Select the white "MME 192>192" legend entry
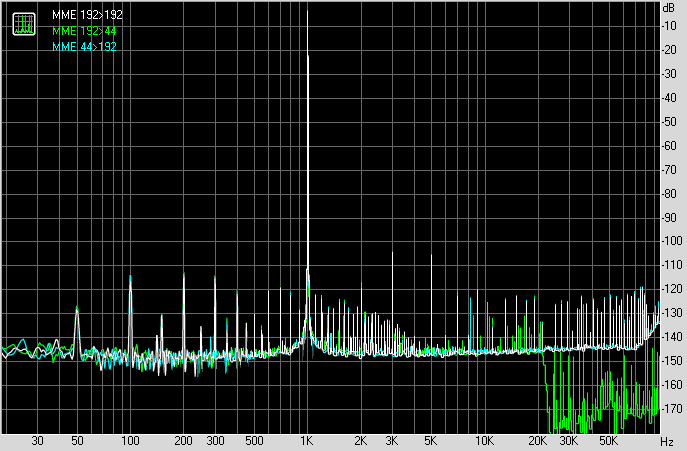The image size is (687, 451). point(87,15)
